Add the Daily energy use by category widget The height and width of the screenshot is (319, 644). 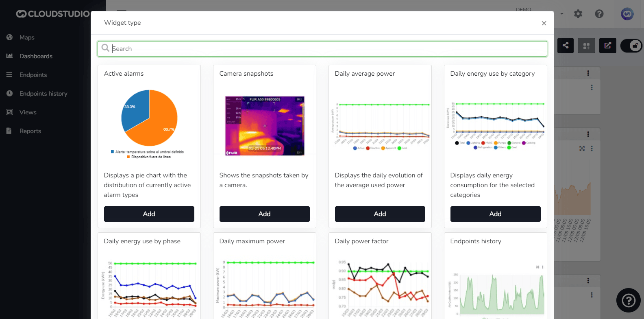click(x=495, y=214)
